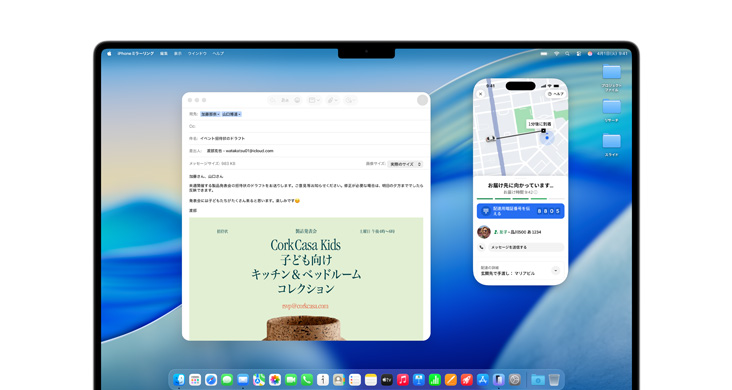Click the phone call icon beside message field

(x=482, y=247)
